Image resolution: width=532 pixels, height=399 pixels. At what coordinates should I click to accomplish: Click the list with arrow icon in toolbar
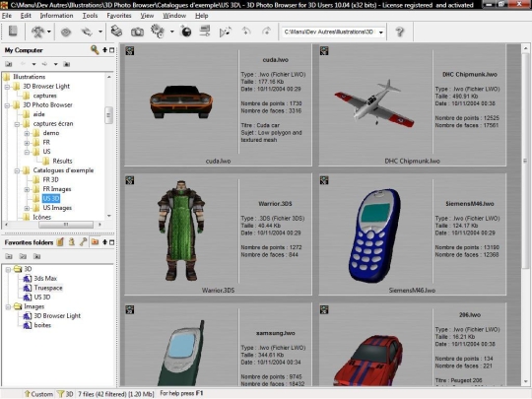[205, 32]
